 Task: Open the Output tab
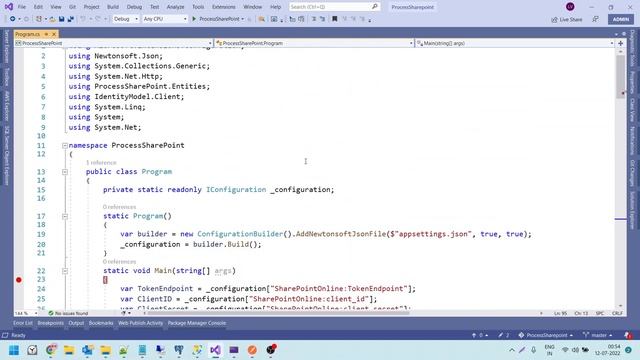click(x=76, y=323)
